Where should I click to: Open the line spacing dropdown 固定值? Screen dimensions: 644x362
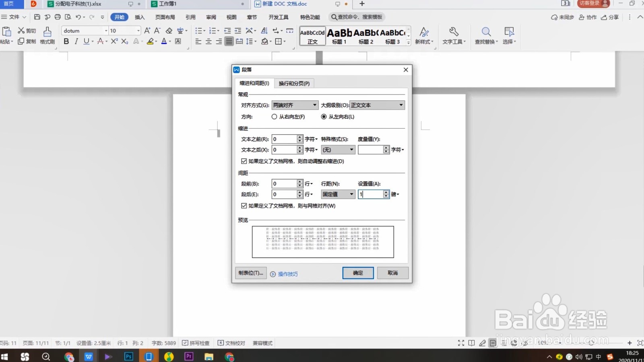(x=338, y=194)
